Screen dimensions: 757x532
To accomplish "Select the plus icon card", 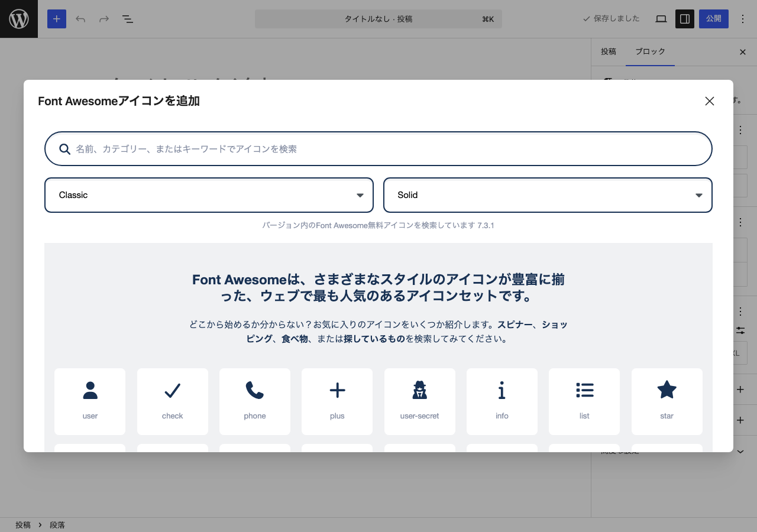I will 337,401.
